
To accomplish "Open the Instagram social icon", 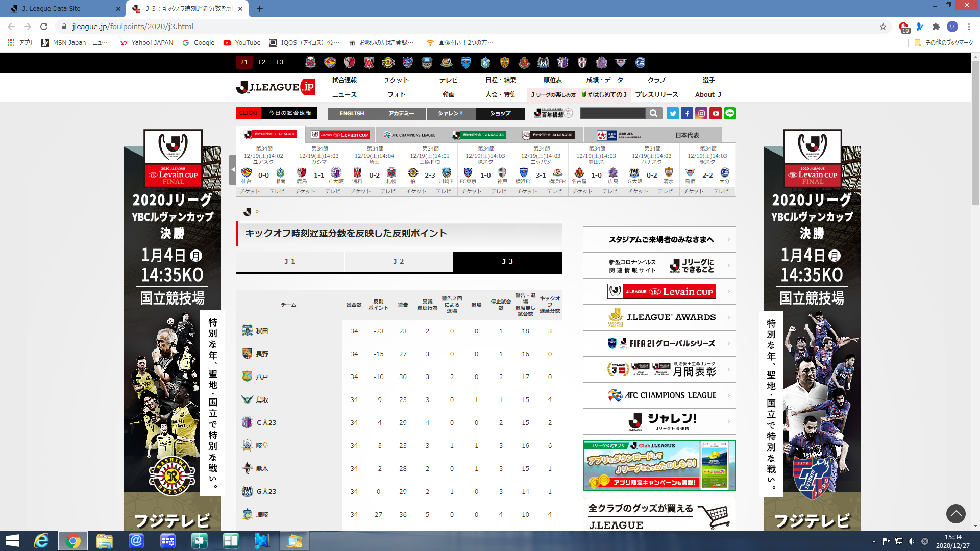I will click(x=701, y=113).
